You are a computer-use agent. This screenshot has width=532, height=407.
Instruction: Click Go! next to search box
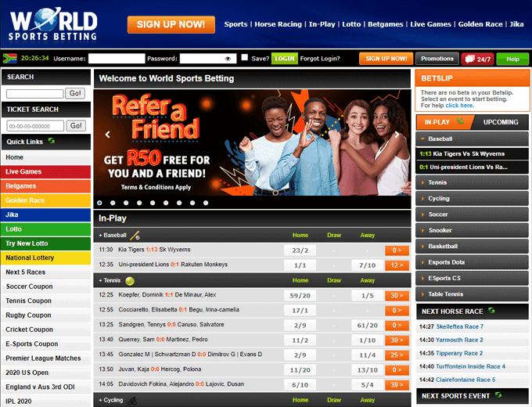tap(75, 93)
